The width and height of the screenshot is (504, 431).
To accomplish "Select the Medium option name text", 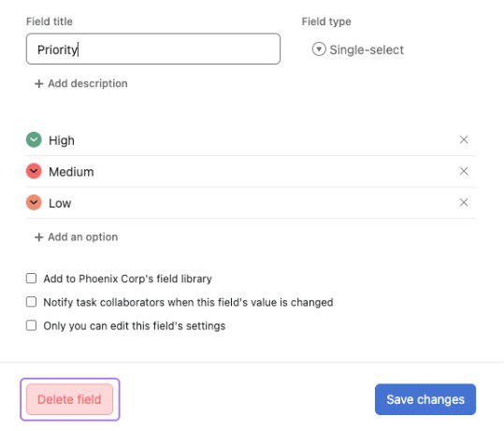I will click(71, 172).
